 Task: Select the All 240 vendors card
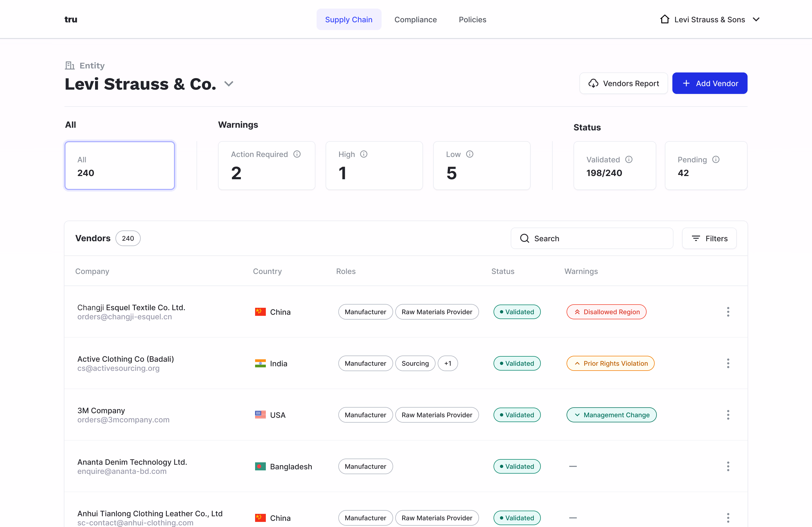pyautogui.click(x=119, y=166)
